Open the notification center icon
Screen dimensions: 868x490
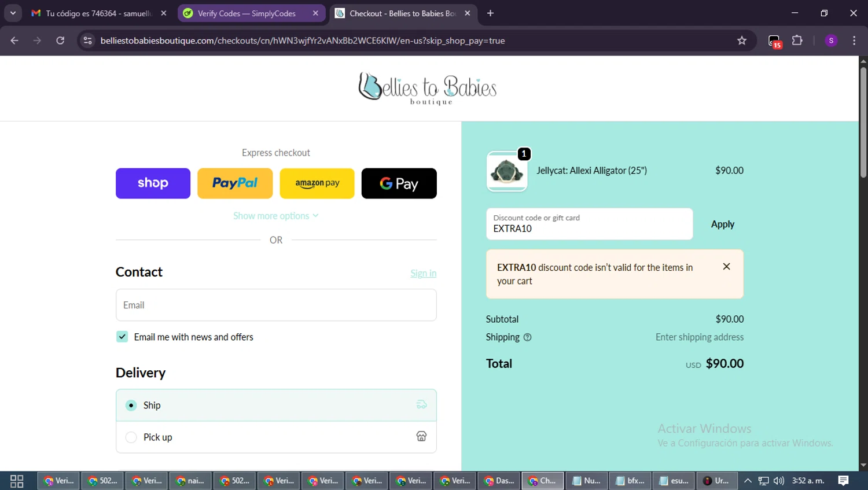(x=844, y=481)
